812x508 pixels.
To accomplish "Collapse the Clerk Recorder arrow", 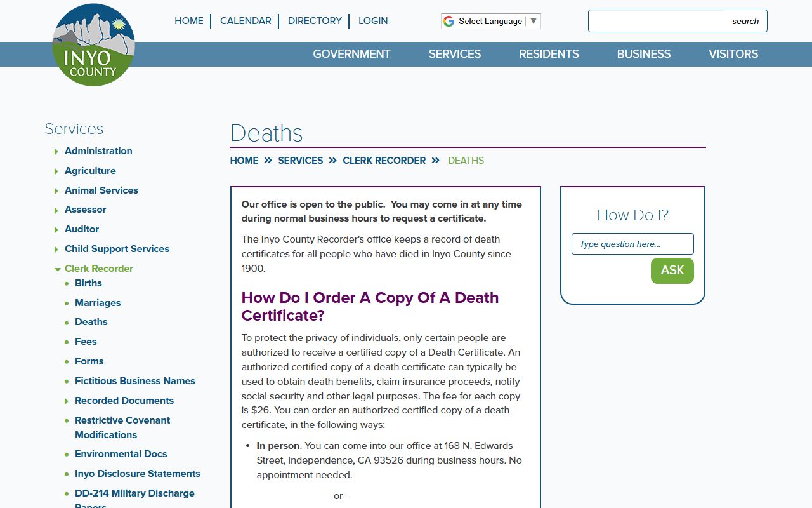I will 57,269.
